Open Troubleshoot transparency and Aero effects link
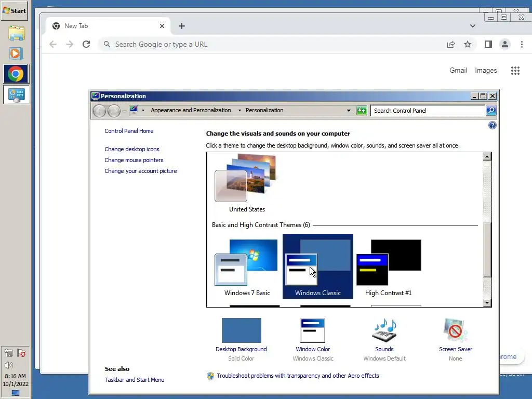This screenshot has width=532, height=399. point(298,376)
